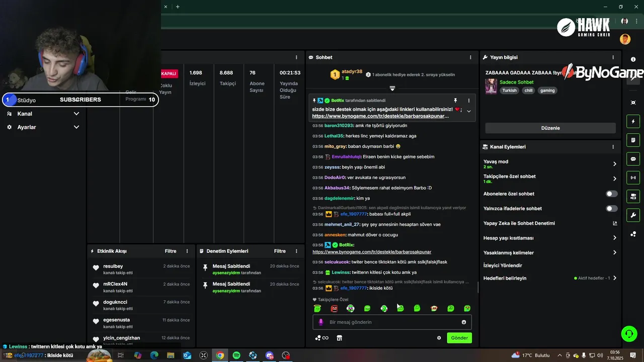644x362 pixels.
Task: Open the shop icon below the chat input
Action: 339,338
